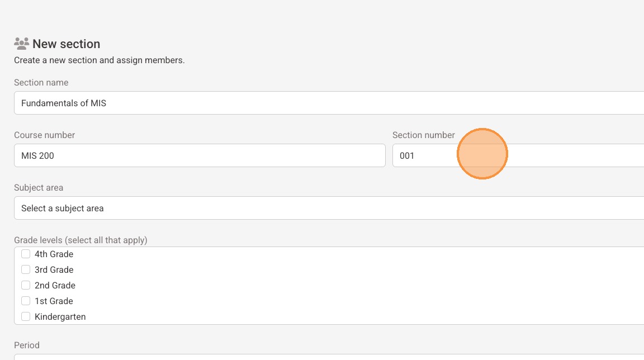Enable the 2nd Grade checkbox
This screenshot has height=360, width=644.
tap(26, 285)
